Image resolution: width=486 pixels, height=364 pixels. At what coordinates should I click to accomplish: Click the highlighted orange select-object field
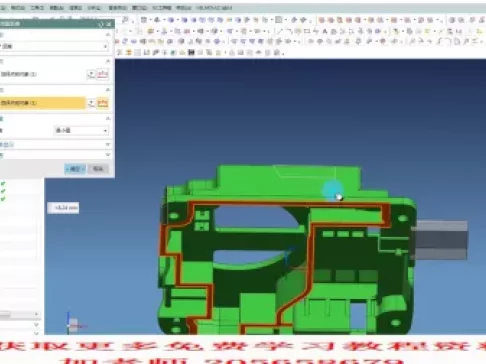coord(43,103)
